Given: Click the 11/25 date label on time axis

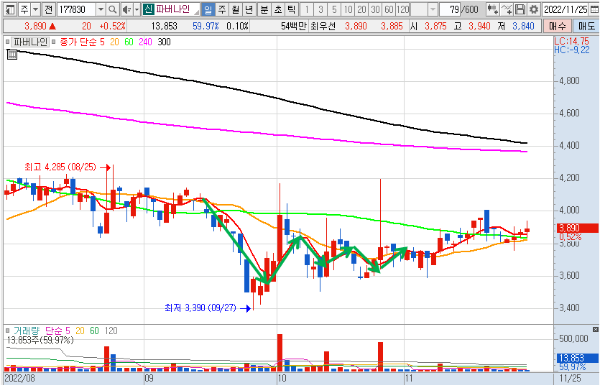Looking at the screenshot, I should coord(570,378).
